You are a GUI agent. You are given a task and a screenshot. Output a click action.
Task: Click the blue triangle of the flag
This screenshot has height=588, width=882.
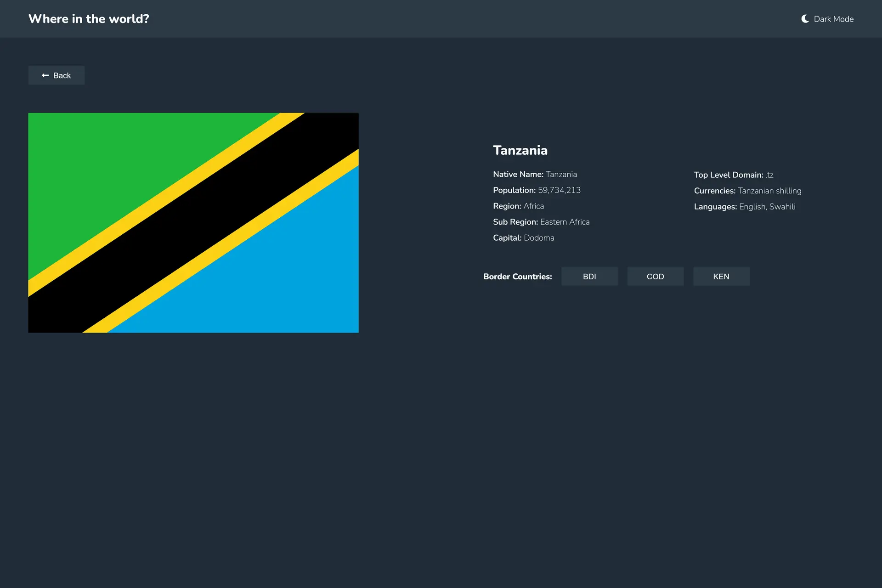tap(285, 280)
